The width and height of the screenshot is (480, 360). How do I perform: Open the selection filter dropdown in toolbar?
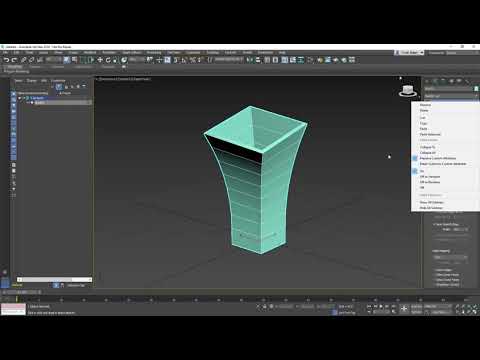(53, 60)
